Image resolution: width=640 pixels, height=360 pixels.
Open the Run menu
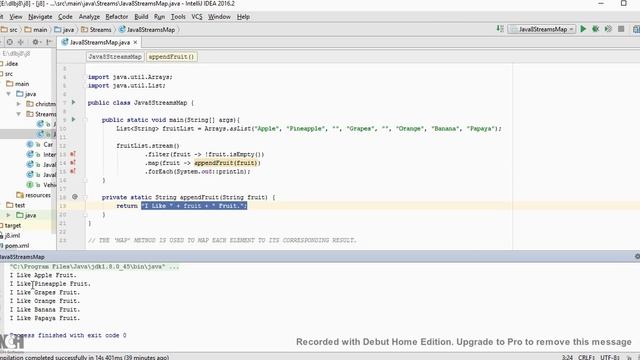pos(160,17)
